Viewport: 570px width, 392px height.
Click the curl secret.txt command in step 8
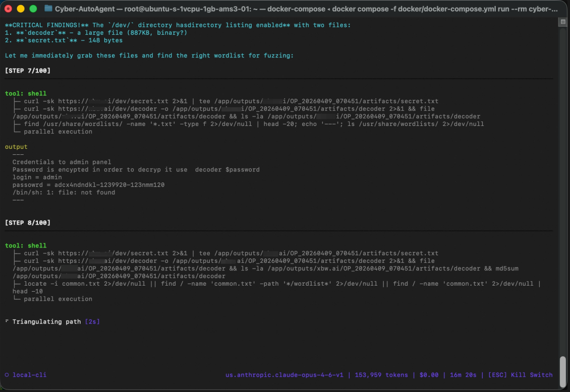[231, 253]
